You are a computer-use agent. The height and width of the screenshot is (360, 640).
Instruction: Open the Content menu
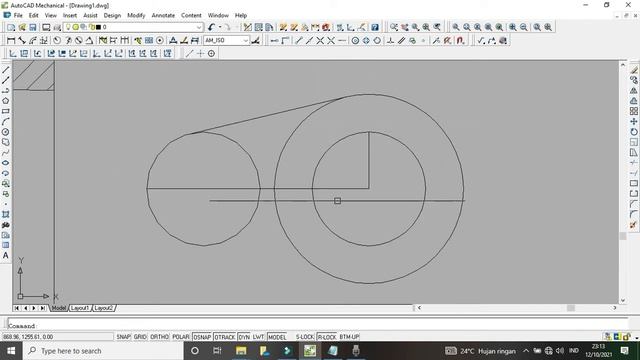[x=191, y=16]
